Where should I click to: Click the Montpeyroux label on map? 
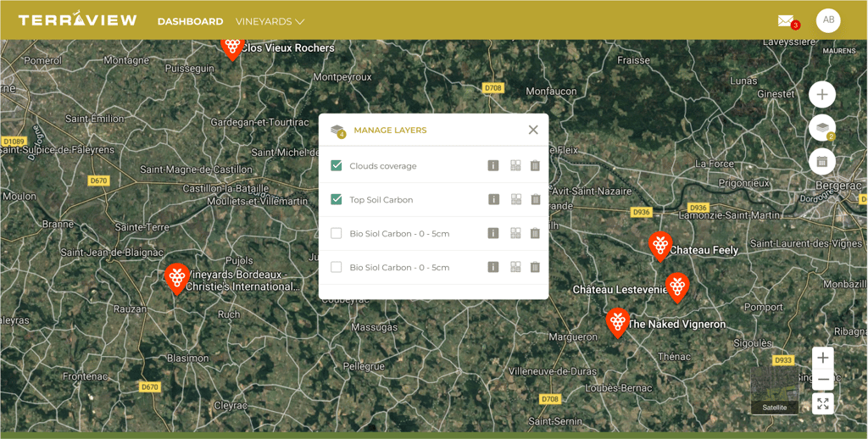(342, 77)
